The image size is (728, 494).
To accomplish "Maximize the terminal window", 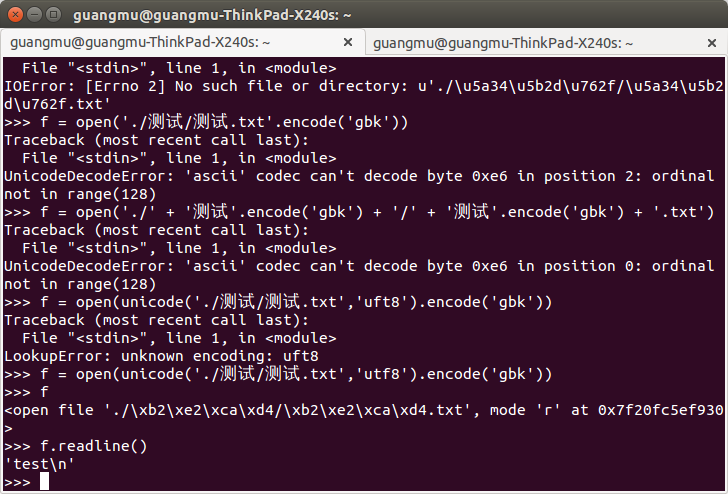I will pyautogui.click(x=54, y=15).
